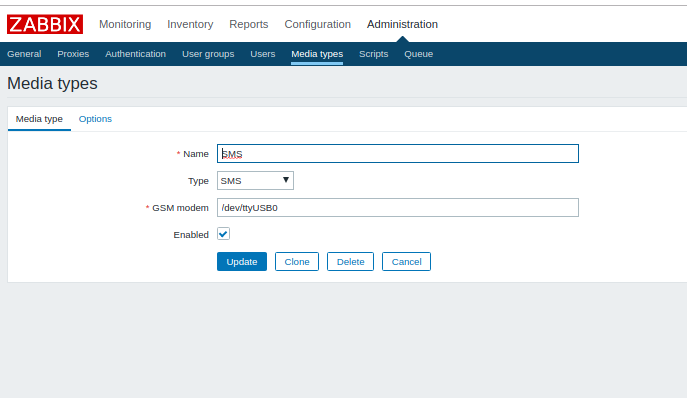Click the Enabled label text
The height and width of the screenshot is (398, 687).
[x=191, y=235]
